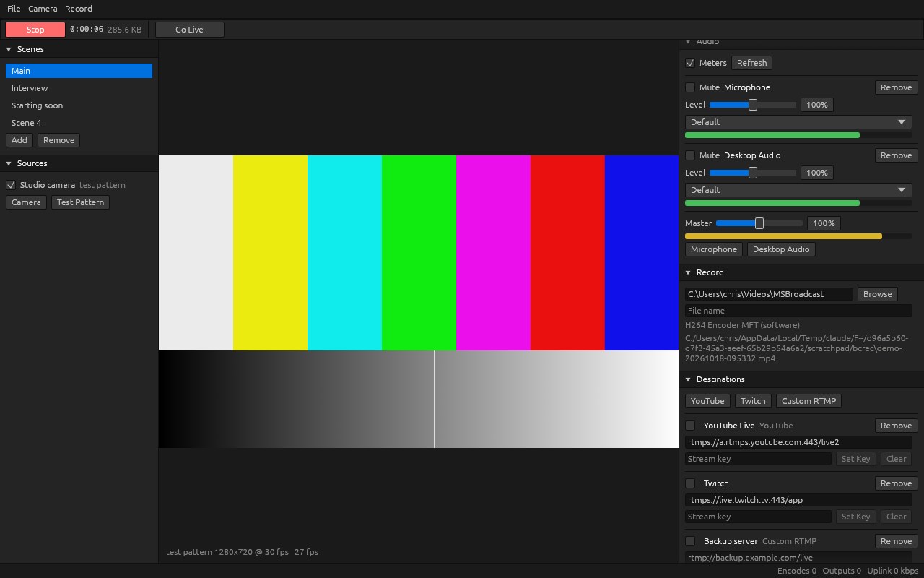Add a Camera source from Sources panel
924x578 pixels.
tap(26, 202)
